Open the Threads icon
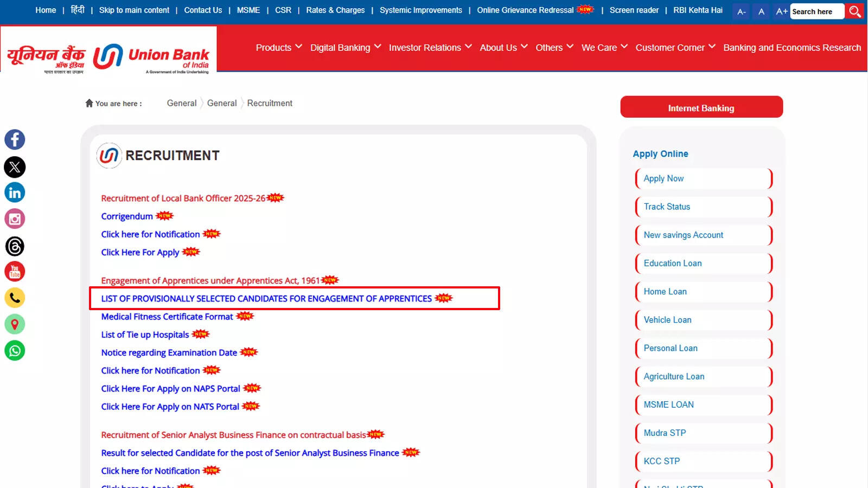The width and height of the screenshot is (868, 488). click(15, 246)
